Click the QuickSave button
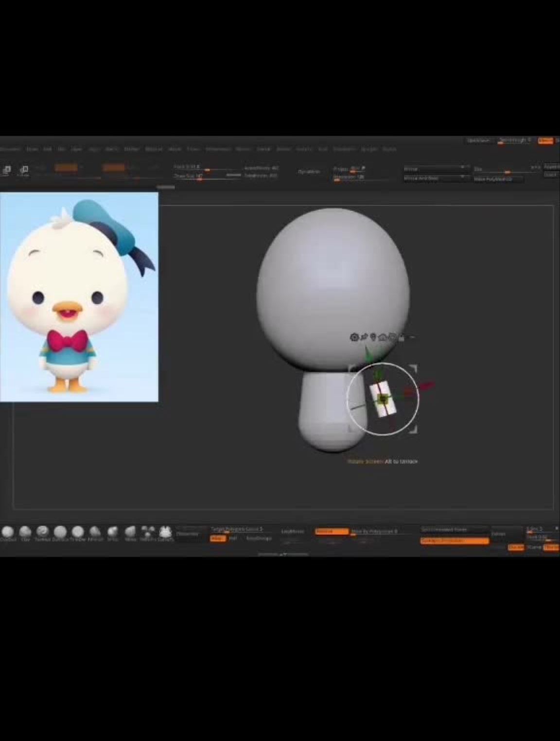This screenshot has width=560, height=741. tap(478, 141)
